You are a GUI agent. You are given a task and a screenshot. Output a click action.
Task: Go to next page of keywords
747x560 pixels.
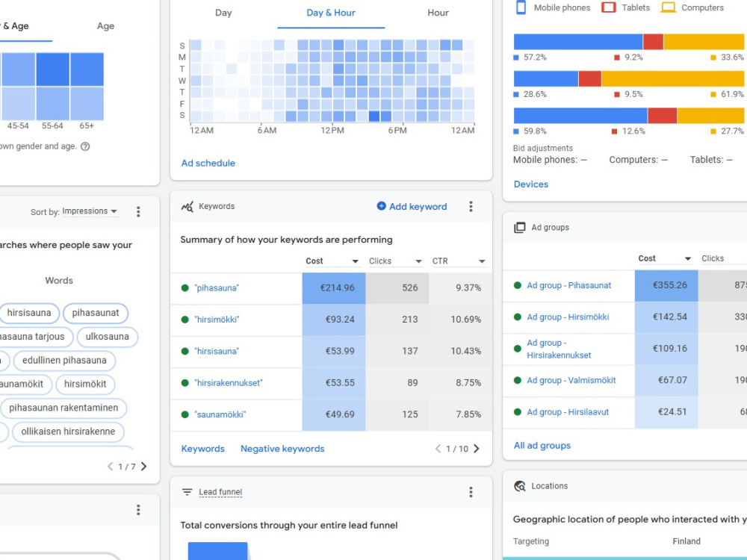[477, 449]
